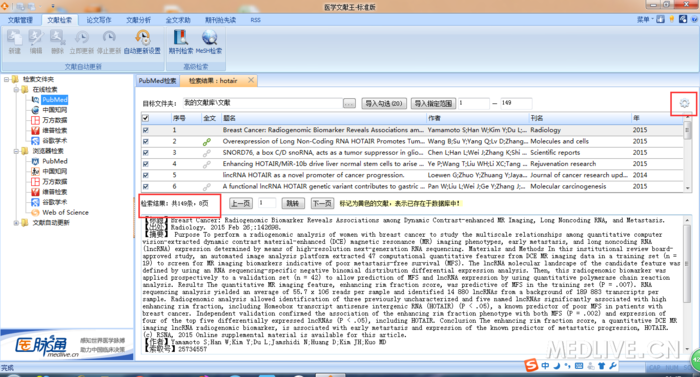Viewport: 700px width, 377px height.
Task: Switch to the 文献管理 ribbon tab
Action: [x=20, y=20]
